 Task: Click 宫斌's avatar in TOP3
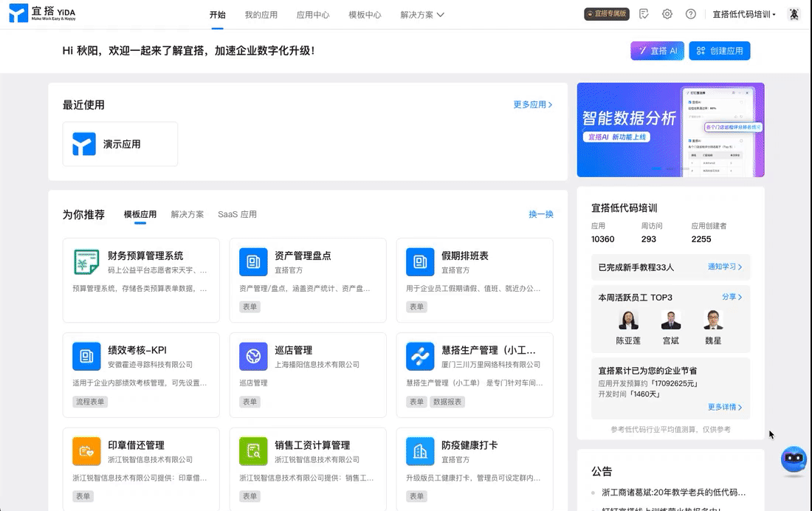click(670, 320)
